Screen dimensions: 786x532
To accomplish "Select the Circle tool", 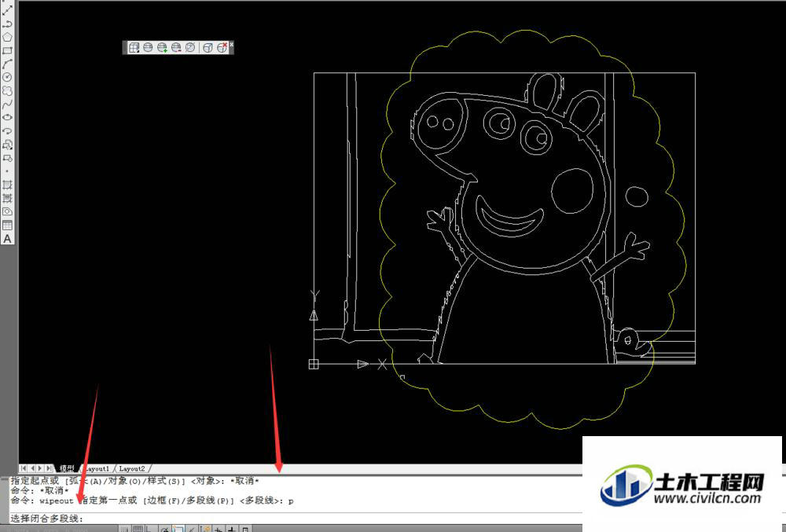I will (7, 77).
